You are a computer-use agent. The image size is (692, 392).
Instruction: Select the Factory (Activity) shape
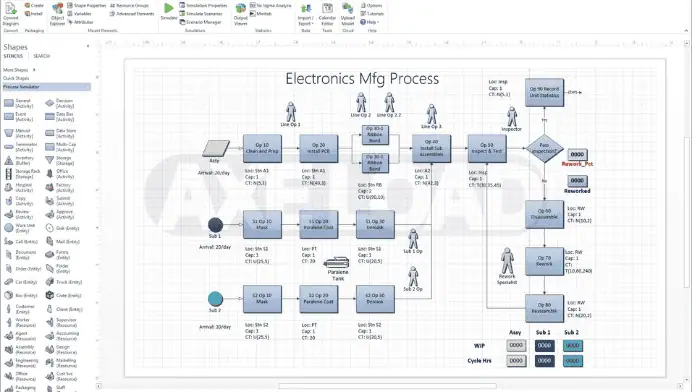point(60,188)
